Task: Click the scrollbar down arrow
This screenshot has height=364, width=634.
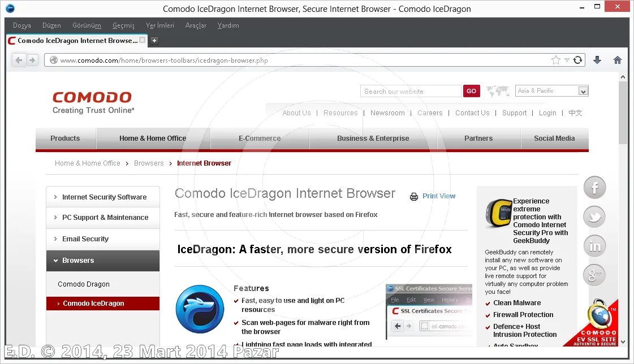Action: [623, 342]
